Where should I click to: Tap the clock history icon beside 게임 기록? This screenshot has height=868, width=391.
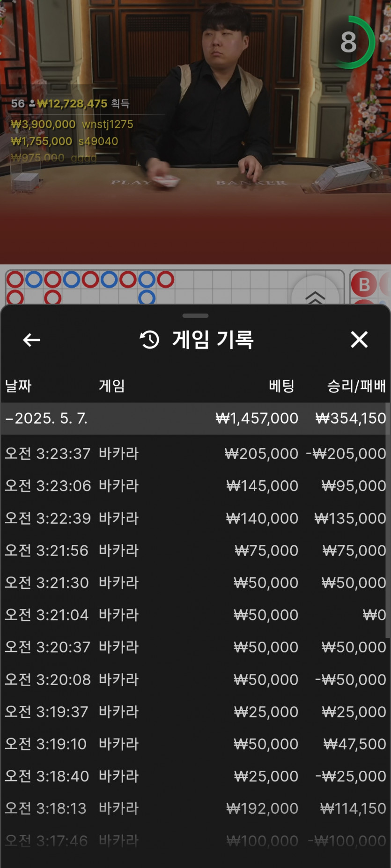tap(150, 340)
